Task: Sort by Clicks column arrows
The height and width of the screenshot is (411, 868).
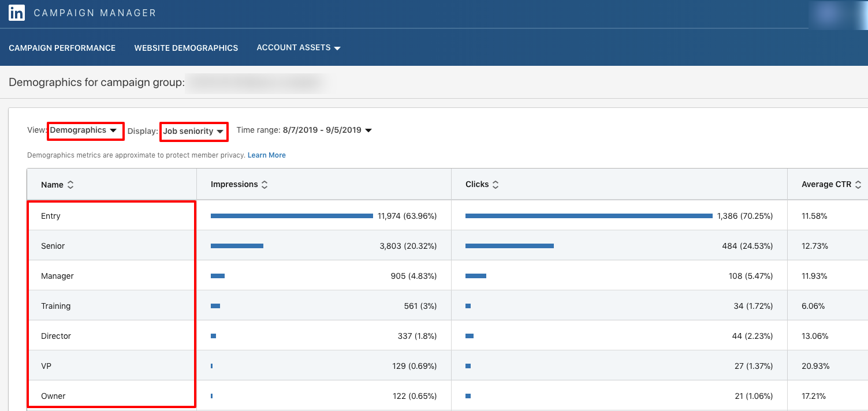Action: click(x=496, y=185)
